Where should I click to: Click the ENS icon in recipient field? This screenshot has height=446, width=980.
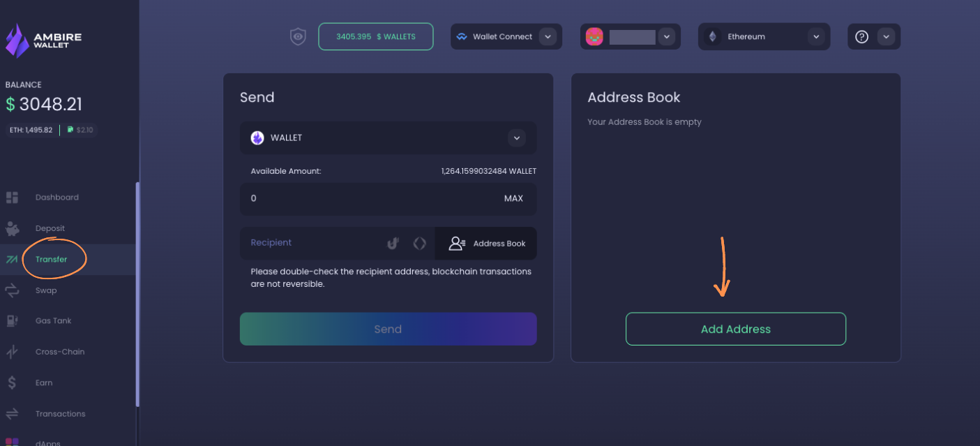419,243
